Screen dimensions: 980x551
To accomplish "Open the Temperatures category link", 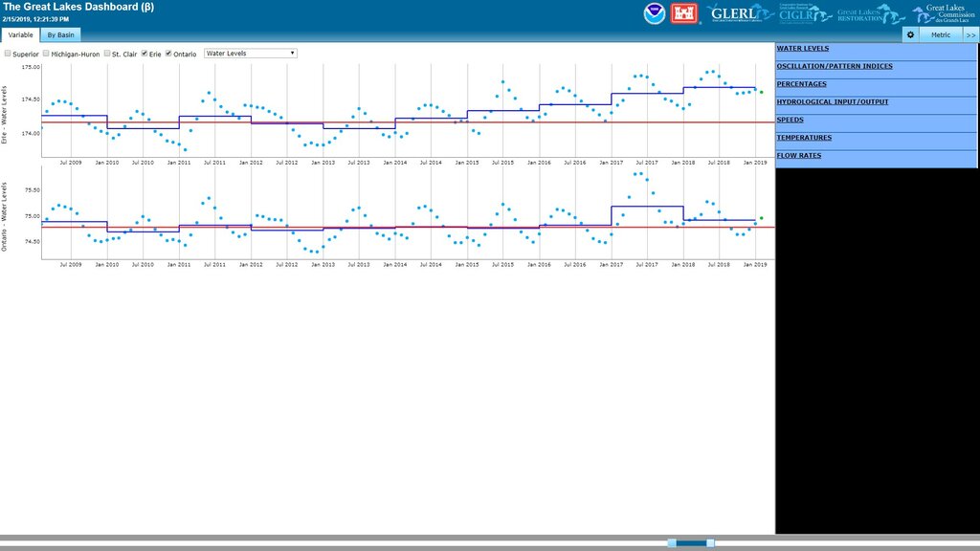I will click(804, 138).
